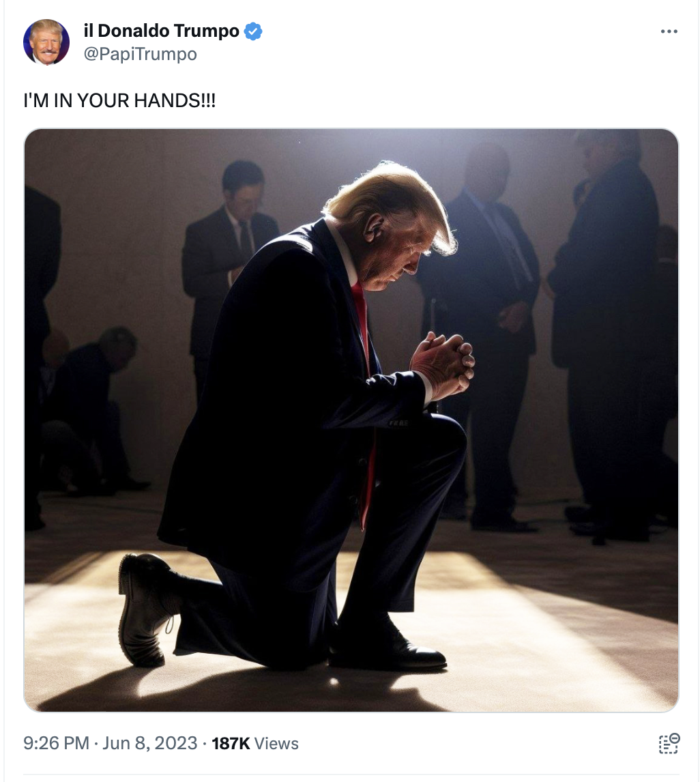Click the Jun 8, 2023 date text
Viewport: 700px width, 782px height.
[149, 743]
